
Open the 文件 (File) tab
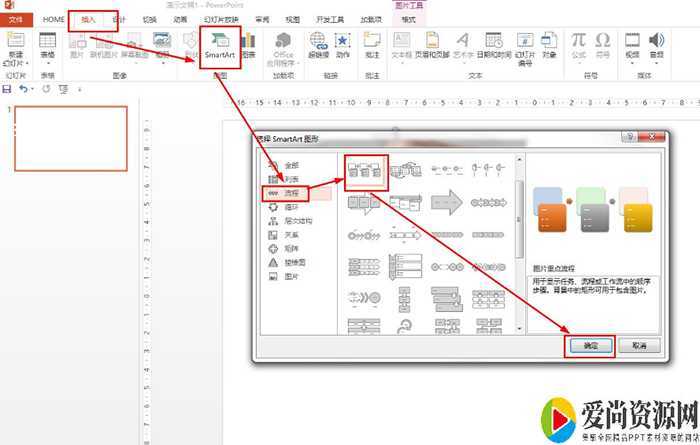(16, 20)
